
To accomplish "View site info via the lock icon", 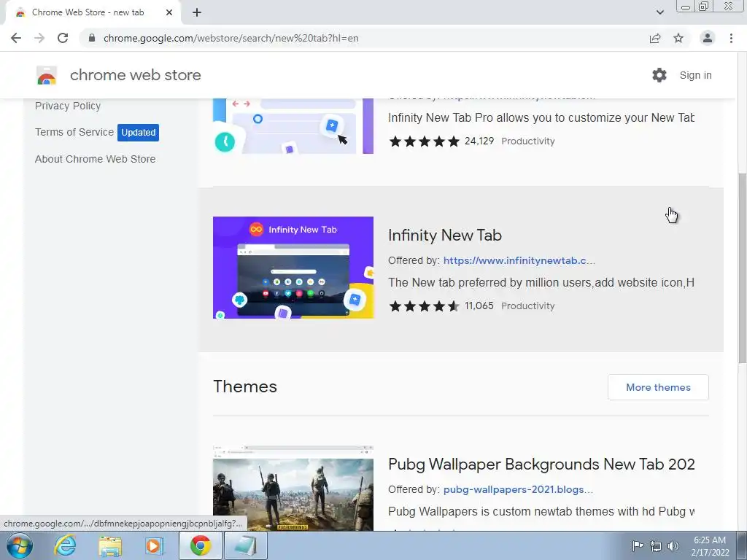I will click(x=92, y=38).
